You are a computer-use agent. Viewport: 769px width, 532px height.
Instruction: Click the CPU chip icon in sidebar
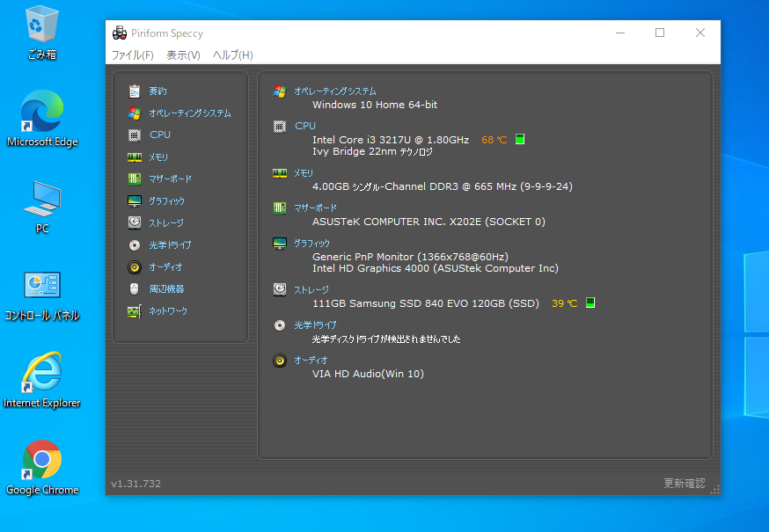[x=135, y=135]
